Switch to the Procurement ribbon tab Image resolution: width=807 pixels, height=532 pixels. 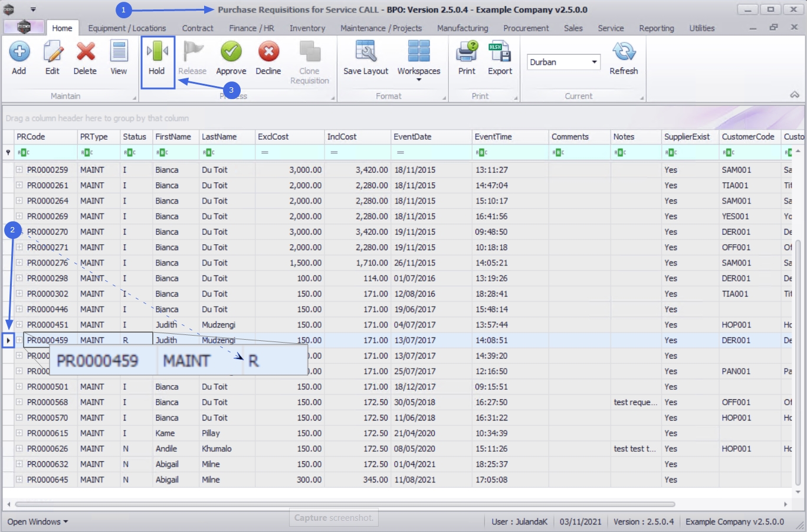[526, 28]
